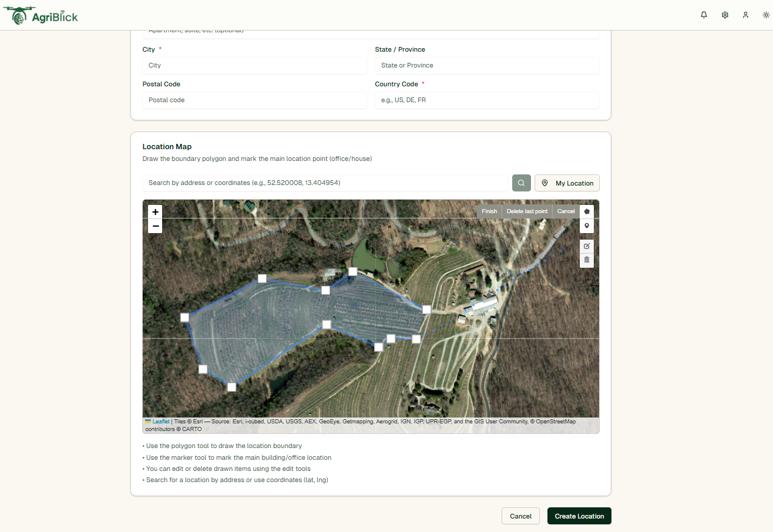Click the My Location button
Screen dimensions: 773x532
click(x=567, y=183)
